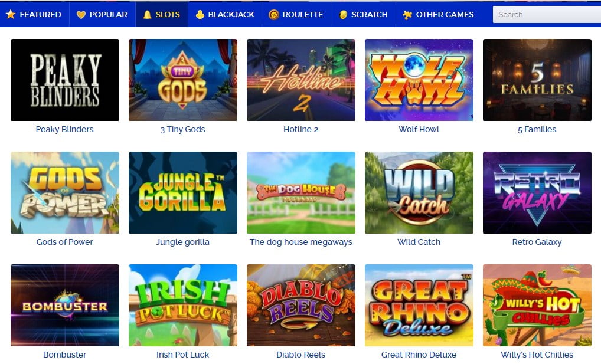The height and width of the screenshot is (364, 601).
Task: Open the Peaky Blinders game thumbnail
Action: coord(65,80)
